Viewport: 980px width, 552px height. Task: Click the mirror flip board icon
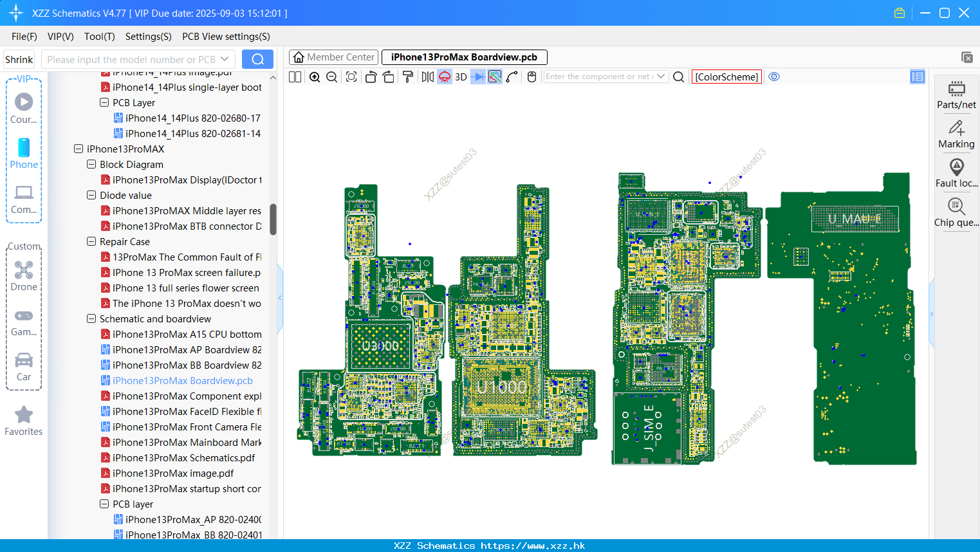427,77
